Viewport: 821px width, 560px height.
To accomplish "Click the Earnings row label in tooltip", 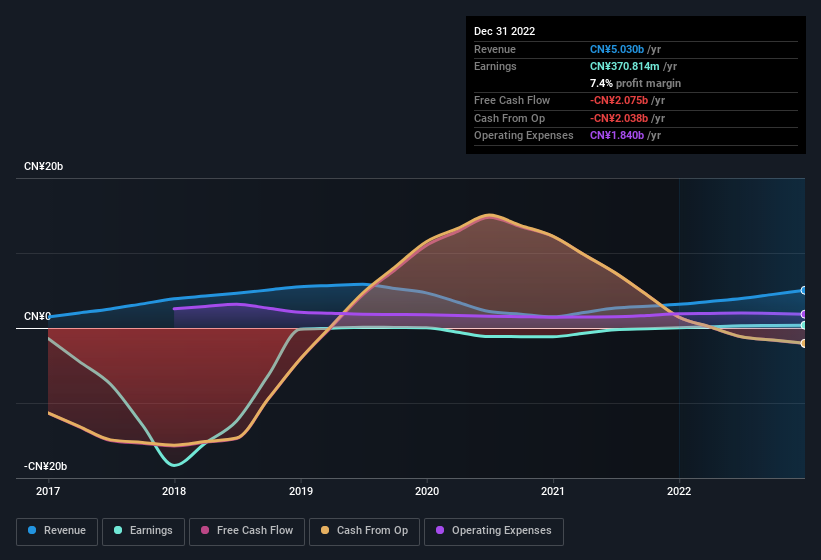I will point(495,66).
